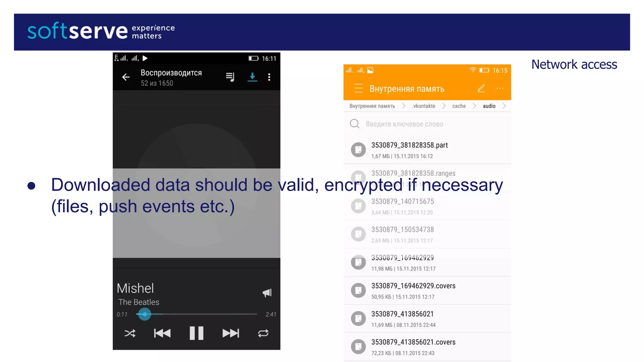Open the 11,98 МБ file 3530879_169462929
The height and width of the screenshot is (362, 644).
[427, 262]
